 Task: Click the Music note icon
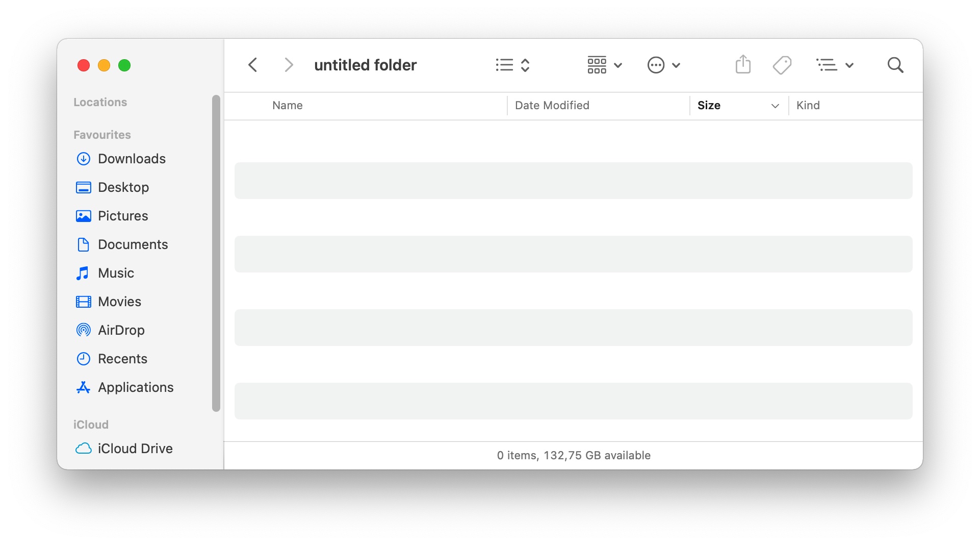click(83, 273)
